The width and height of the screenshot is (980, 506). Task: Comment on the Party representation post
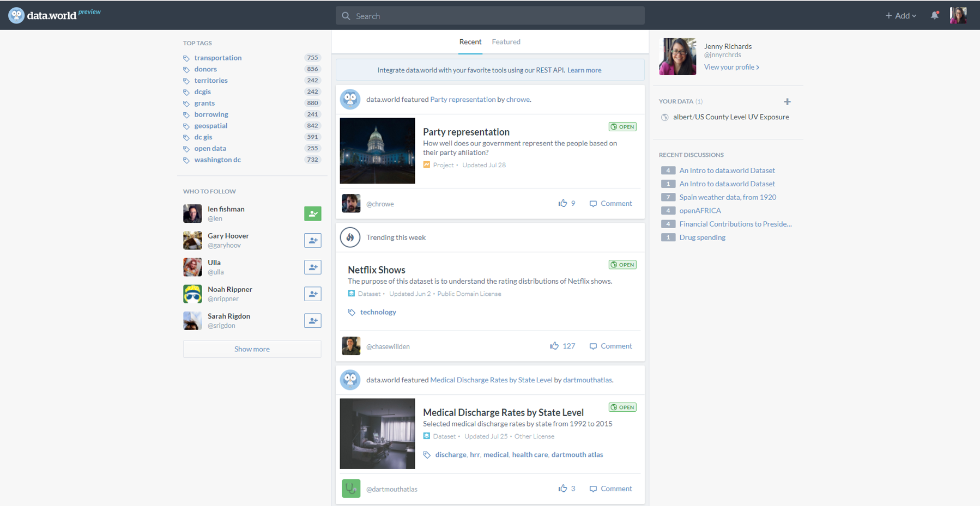610,203
